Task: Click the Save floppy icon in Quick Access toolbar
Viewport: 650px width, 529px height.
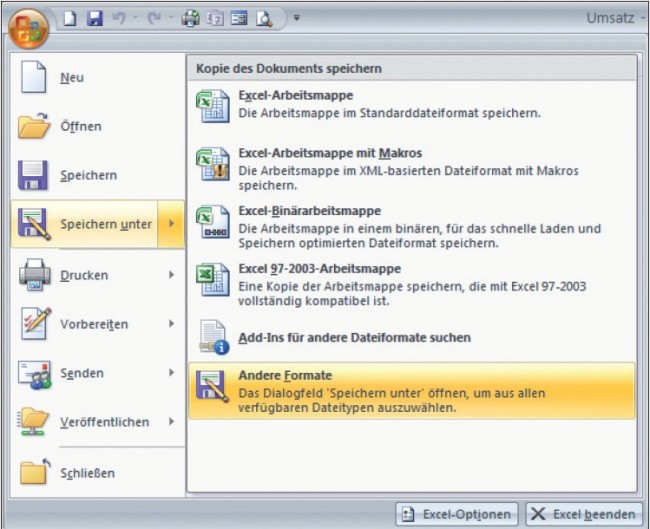Action: 95,18
